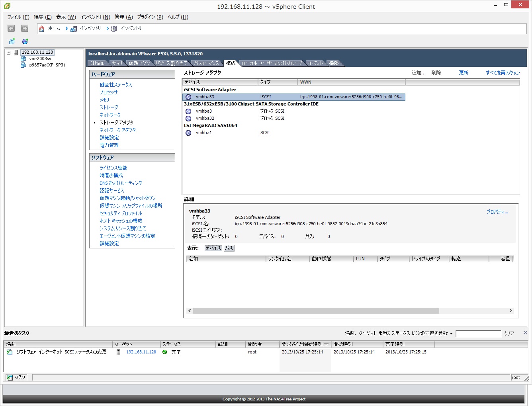Click the p9657aa(XP_SP3) virtual machine icon
The width and height of the screenshot is (532, 406).
click(23, 65)
